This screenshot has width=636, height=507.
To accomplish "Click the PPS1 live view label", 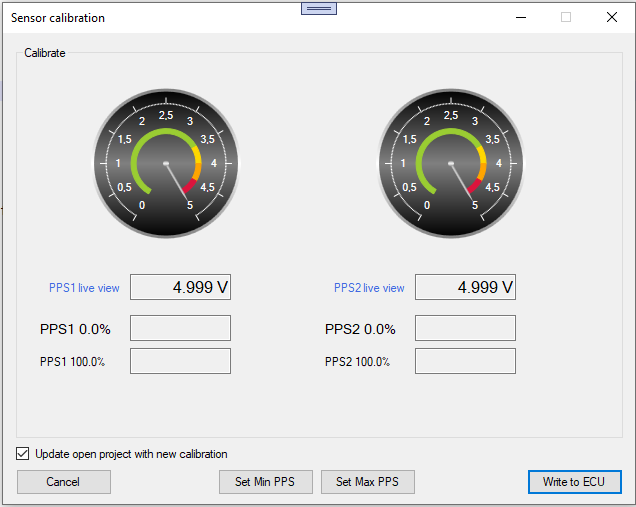I will [84, 288].
